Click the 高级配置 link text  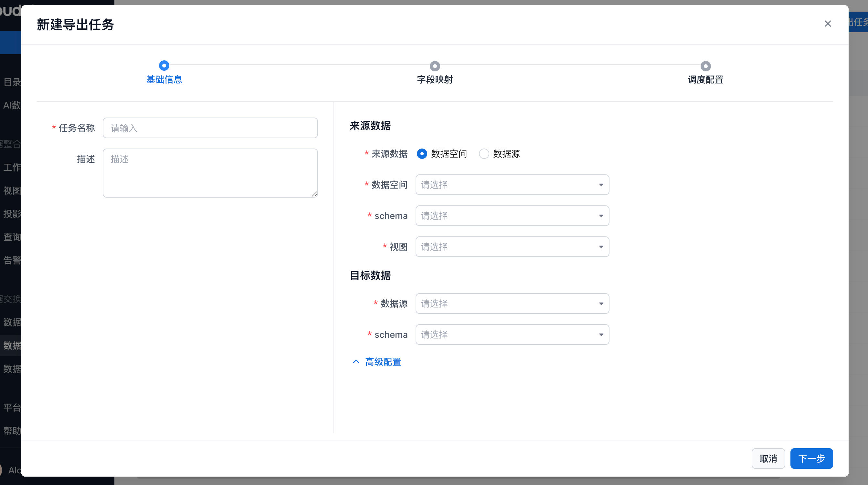tap(383, 362)
